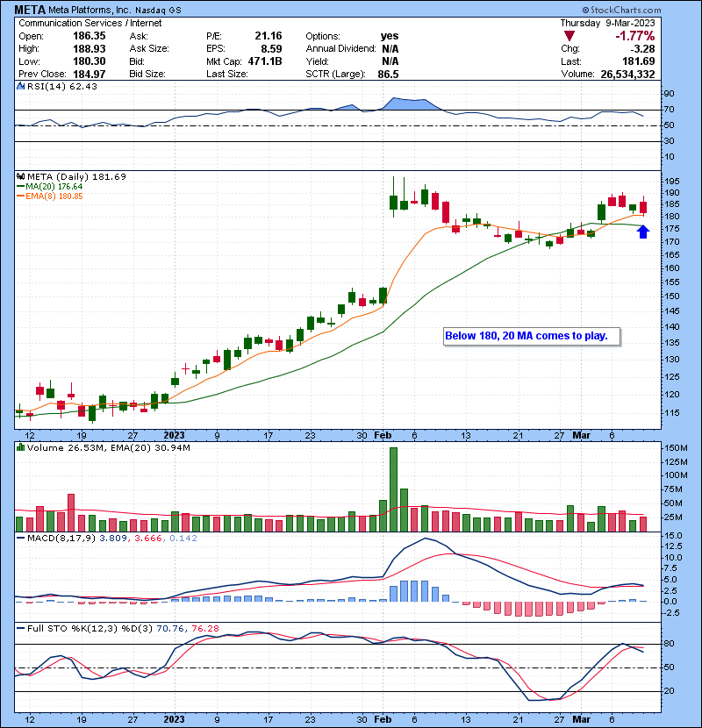This screenshot has height=728, width=702.
Task: Click the volume bars icon beside Volume label
Action: click(x=20, y=447)
